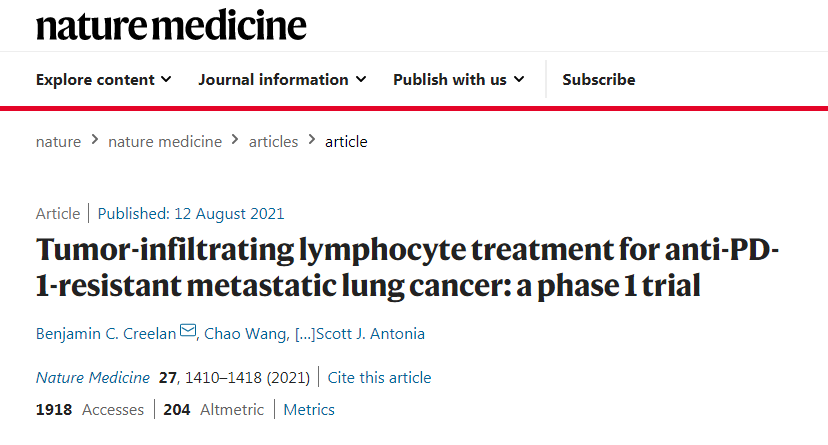Viewport: 828px width, 445px height.
Task: Expand the Publish with us chevron
Action: click(x=519, y=79)
